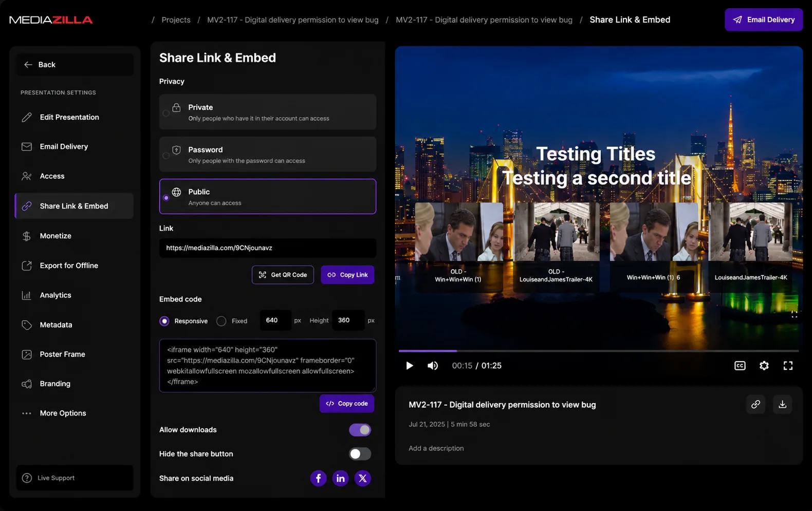Click inside the iframe embed code box
The image size is (812, 511).
[x=268, y=366]
